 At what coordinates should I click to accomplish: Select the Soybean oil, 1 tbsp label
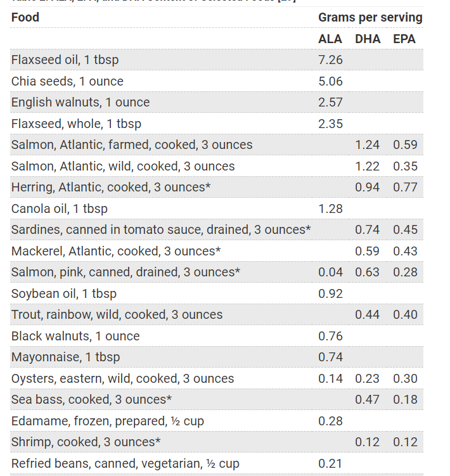click(x=64, y=293)
